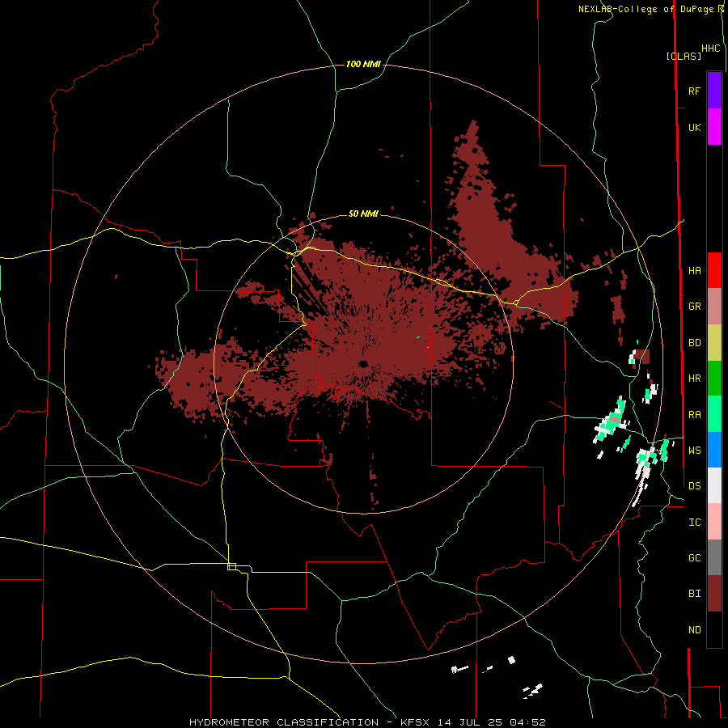Screen dimensions: 728x728
Task: Select the GR graupel color swatch
Action: point(714,307)
